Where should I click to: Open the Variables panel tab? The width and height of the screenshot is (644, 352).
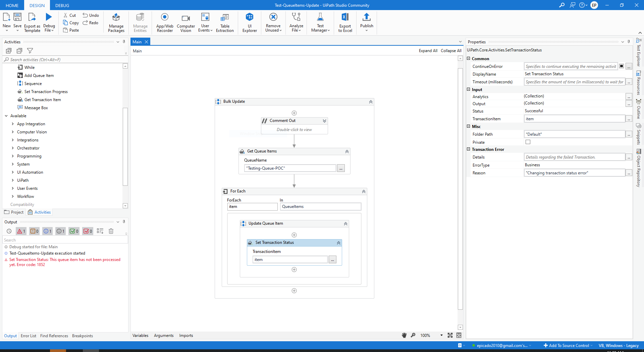click(140, 336)
